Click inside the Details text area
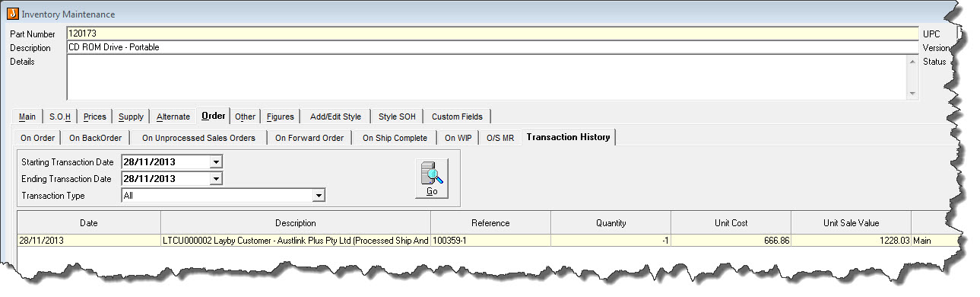The width and height of the screenshot is (980, 297). [x=487, y=77]
